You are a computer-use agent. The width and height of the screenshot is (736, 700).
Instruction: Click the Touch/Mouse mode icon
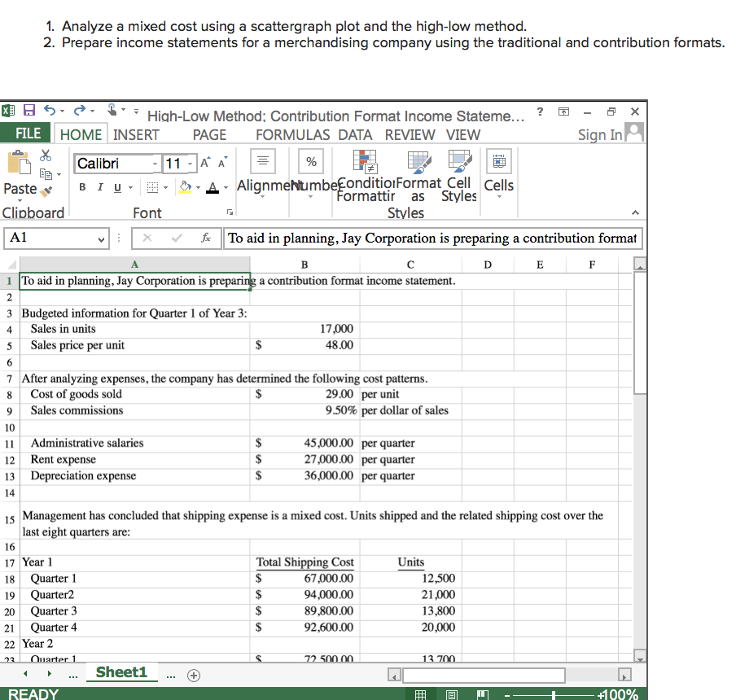[112, 109]
